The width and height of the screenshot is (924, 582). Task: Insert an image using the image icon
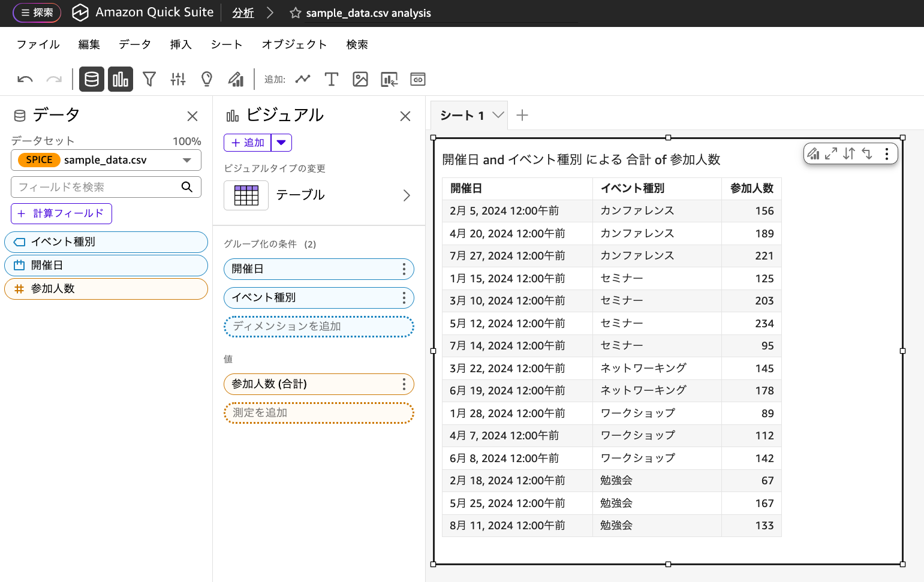360,79
